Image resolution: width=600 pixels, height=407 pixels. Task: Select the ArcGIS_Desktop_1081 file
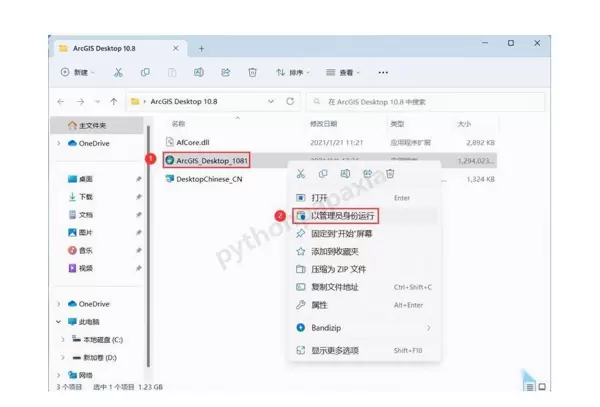[x=210, y=158]
